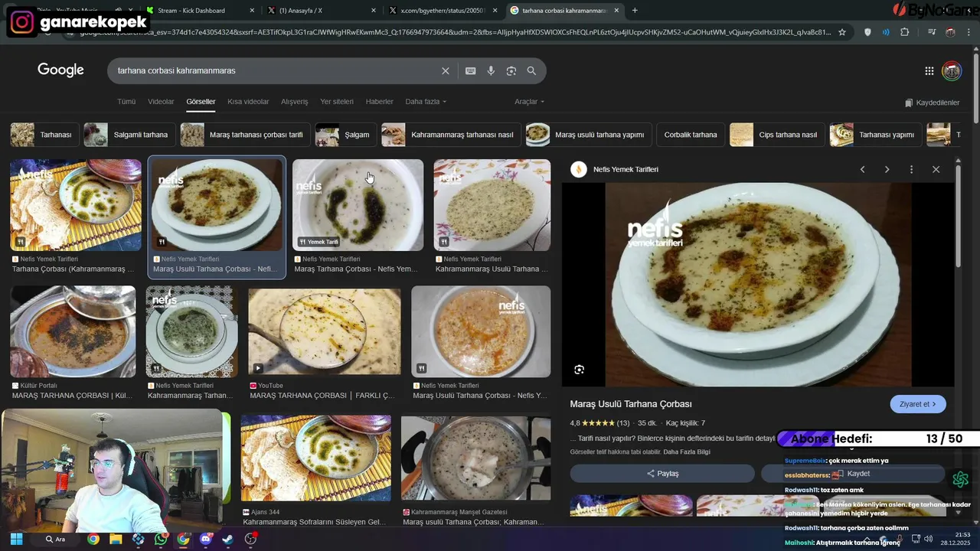Switch to Haberler results tab

380,102
